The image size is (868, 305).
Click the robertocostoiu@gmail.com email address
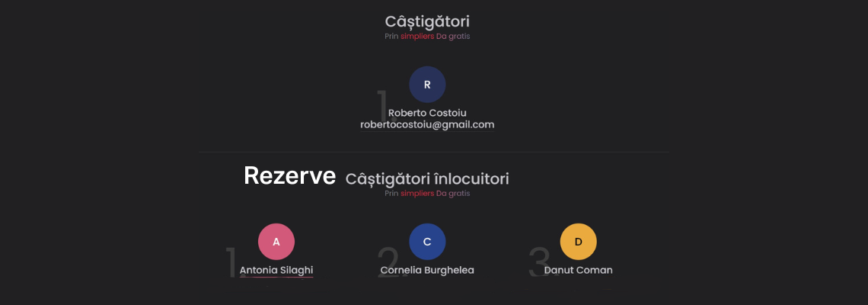(427, 124)
